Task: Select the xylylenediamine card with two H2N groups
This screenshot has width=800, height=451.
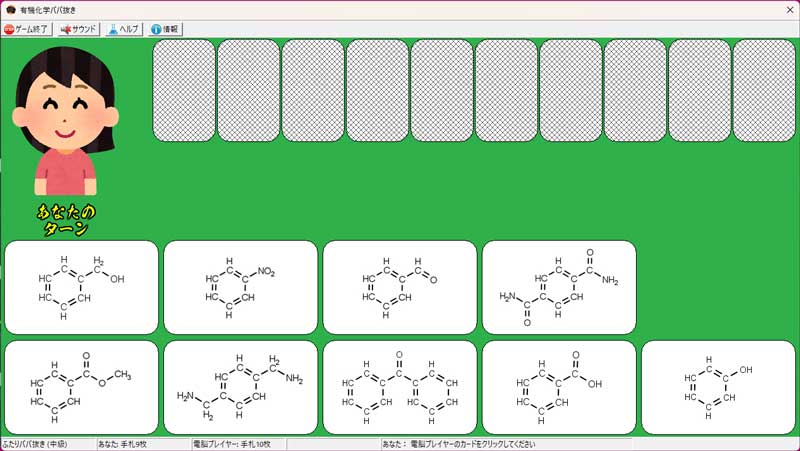Action: (240, 387)
